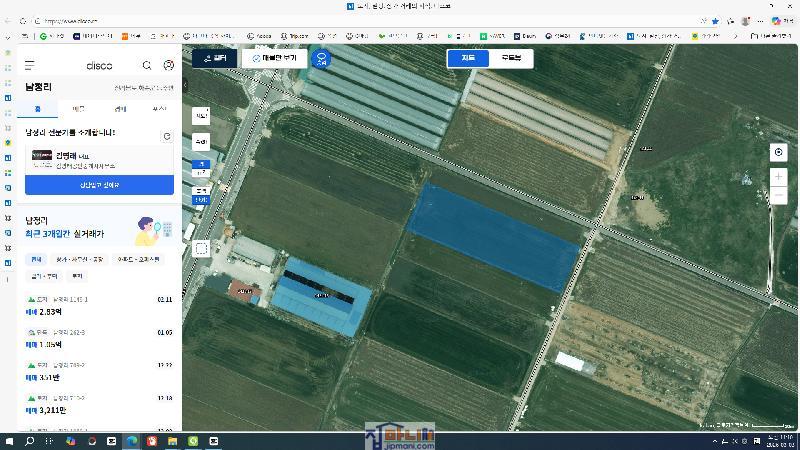This screenshot has height=450, width=800.
Task: Switch map to the right-hand view toggle
Action: pos(510,59)
